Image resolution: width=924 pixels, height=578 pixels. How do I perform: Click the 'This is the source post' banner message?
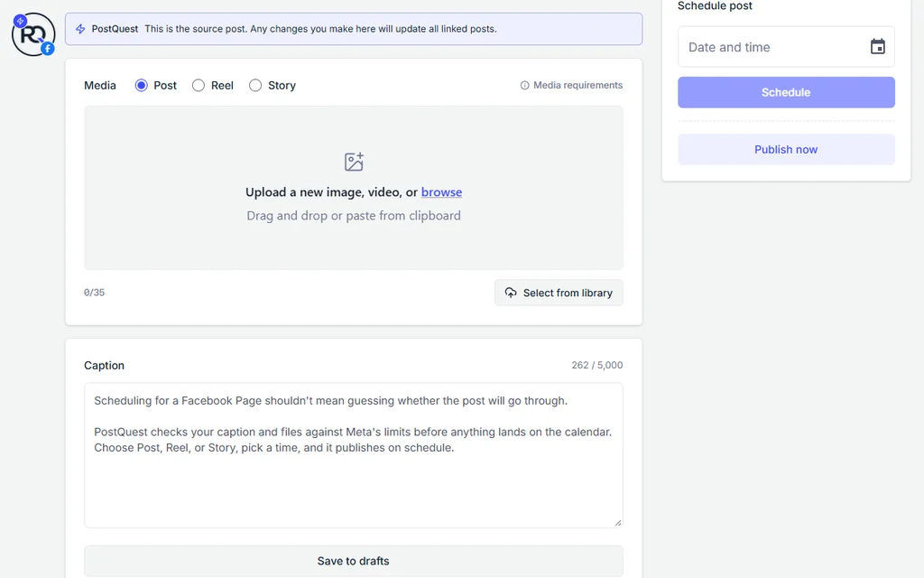(320, 29)
